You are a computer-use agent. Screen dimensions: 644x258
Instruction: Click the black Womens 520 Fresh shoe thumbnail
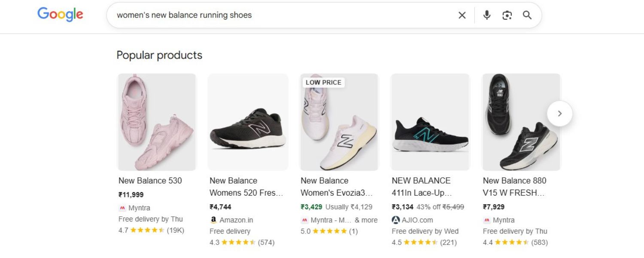(x=248, y=122)
